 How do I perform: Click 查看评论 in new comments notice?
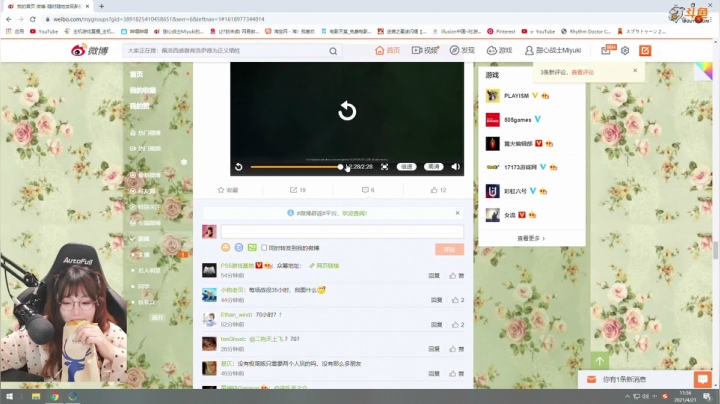click(583, 72)
